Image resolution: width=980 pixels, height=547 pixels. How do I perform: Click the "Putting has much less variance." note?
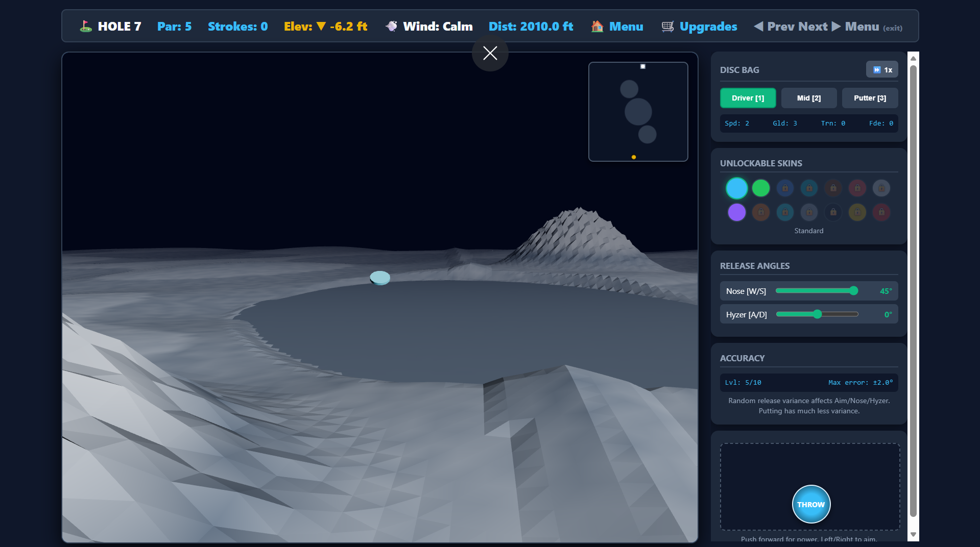pyautogui.click(x=809, y=411)
